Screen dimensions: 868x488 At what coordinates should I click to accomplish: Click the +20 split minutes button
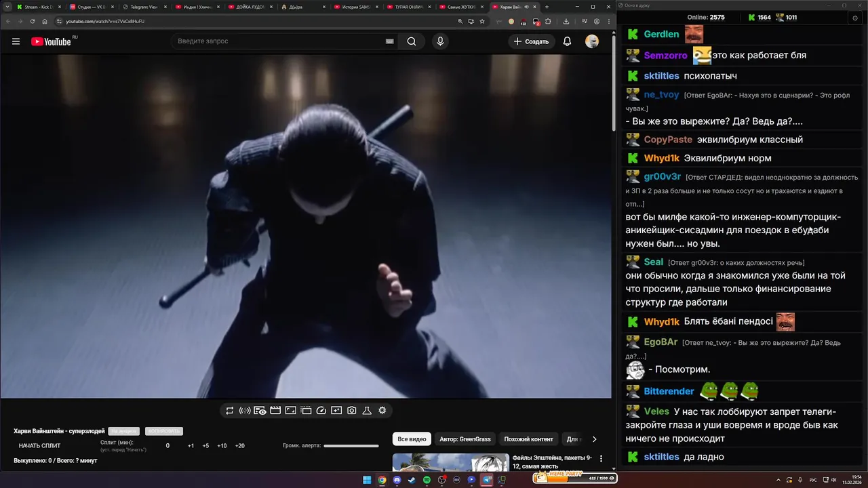pos(239,446)
